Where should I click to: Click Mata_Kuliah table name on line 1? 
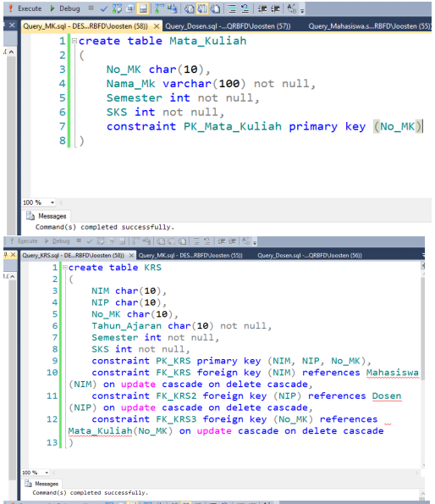pos(208,41)
